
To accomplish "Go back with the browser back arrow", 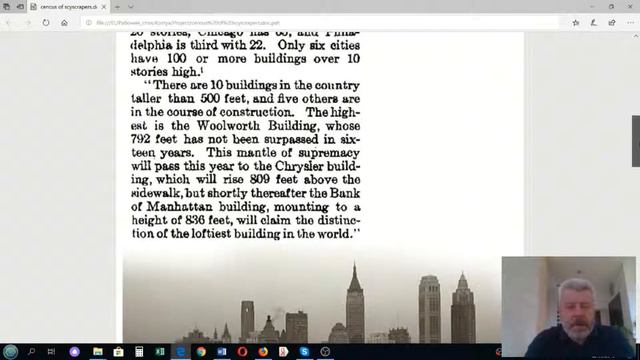I will pos(9,23).
